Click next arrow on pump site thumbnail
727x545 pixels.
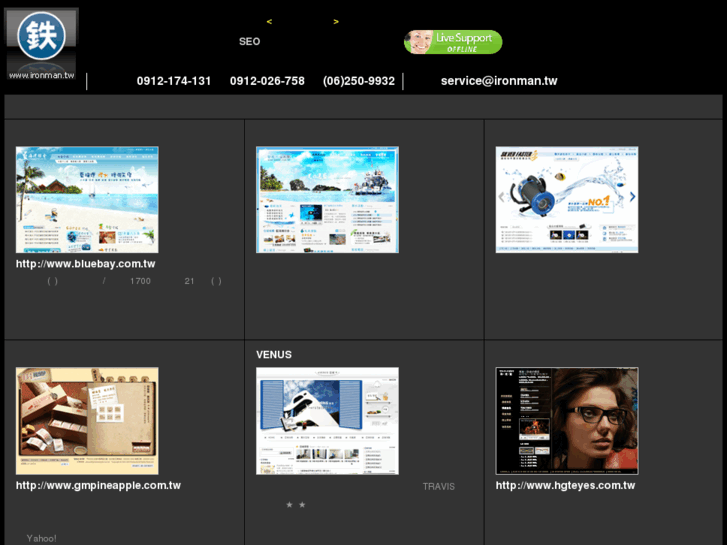[632, 197]
